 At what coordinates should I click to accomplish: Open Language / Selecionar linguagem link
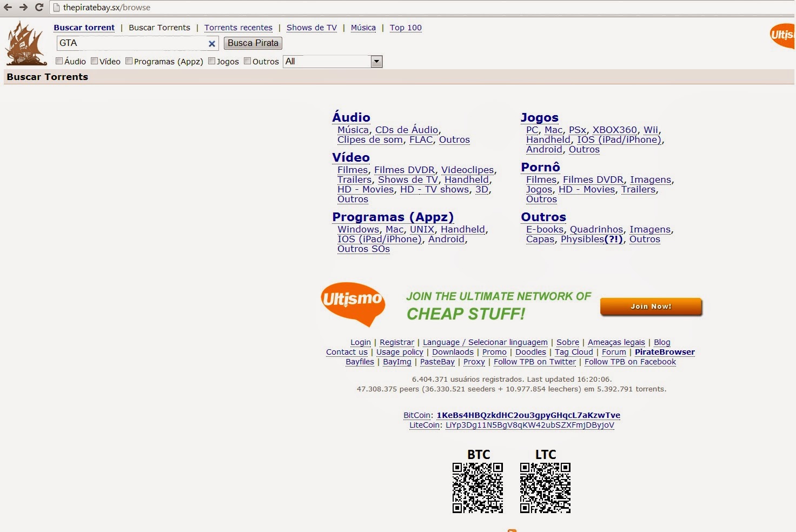(x=485, y=342)
